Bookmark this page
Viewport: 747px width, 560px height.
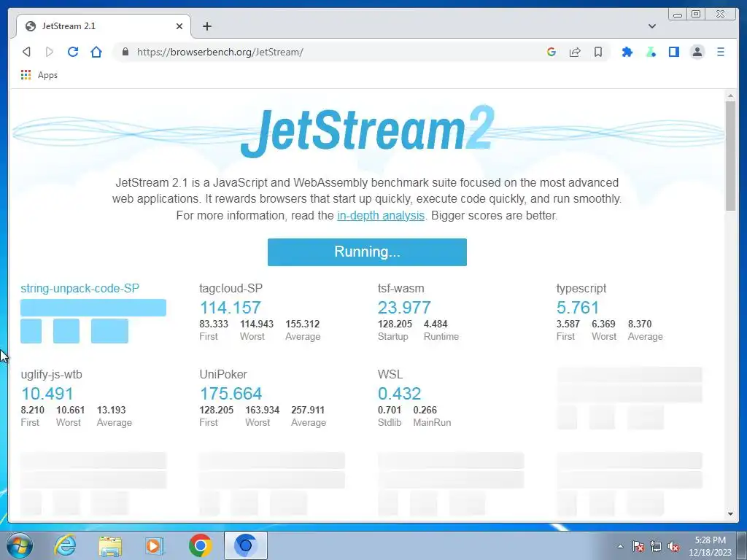click(x=598, y=52)
